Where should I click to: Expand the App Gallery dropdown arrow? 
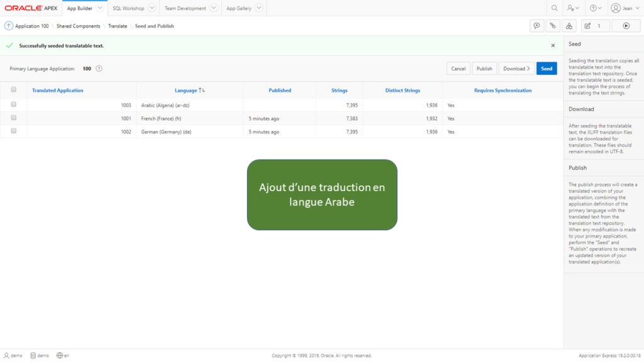click(x=258, y=8)
